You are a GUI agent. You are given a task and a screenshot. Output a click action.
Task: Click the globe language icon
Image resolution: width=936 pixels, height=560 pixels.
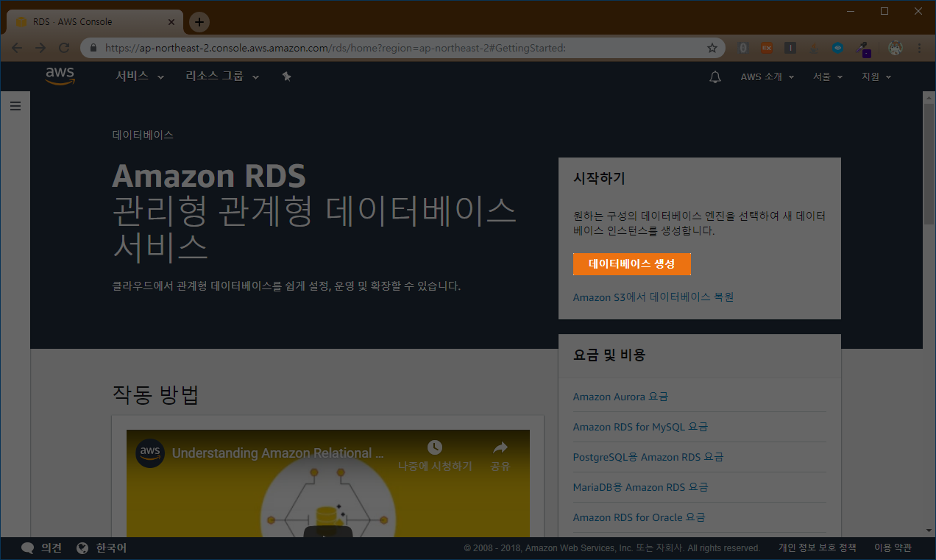pos(82,548)
